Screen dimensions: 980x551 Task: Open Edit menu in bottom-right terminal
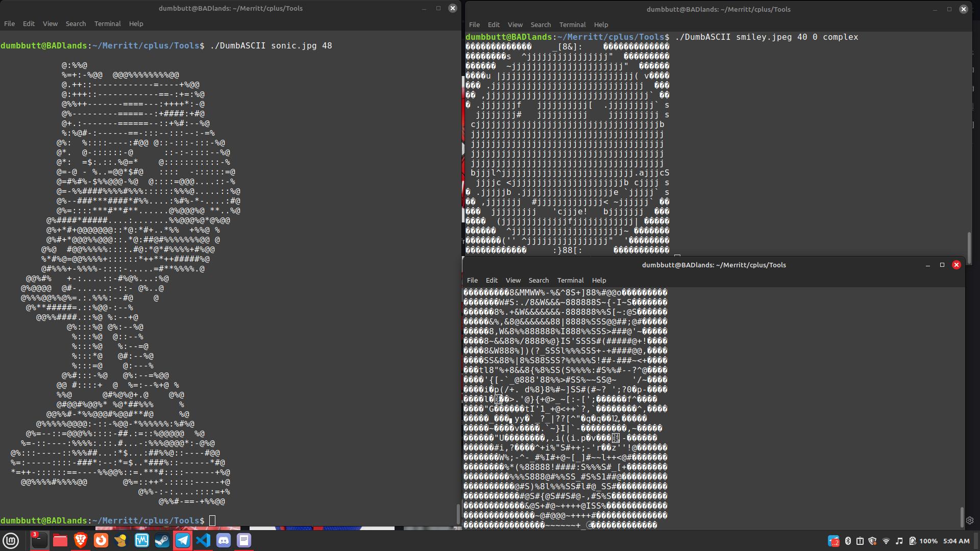(x=492, y=280)
